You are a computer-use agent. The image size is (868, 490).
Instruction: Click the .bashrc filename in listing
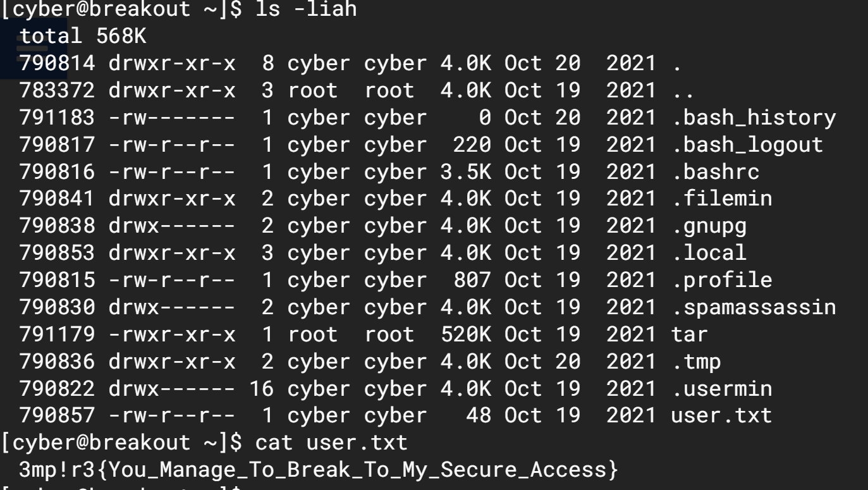715,172
